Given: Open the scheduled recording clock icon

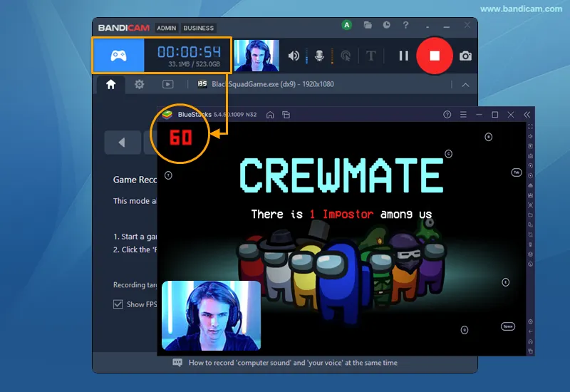Looking at the screenshot, I should coord(386,25).
